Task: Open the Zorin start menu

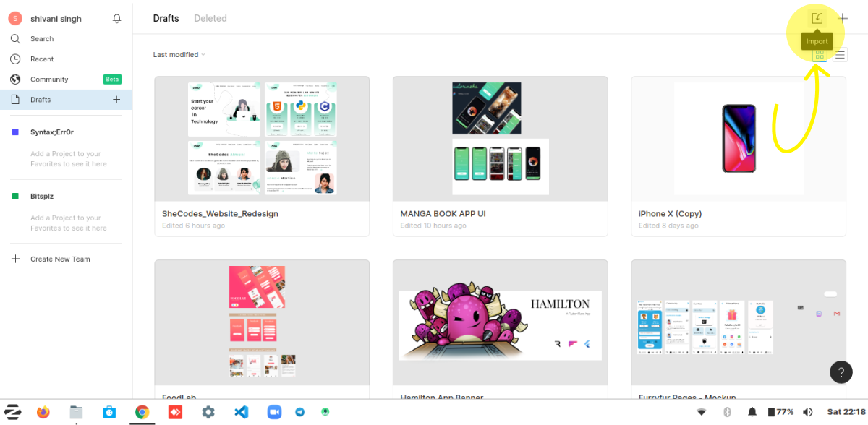Action: [x=13, y=412]
